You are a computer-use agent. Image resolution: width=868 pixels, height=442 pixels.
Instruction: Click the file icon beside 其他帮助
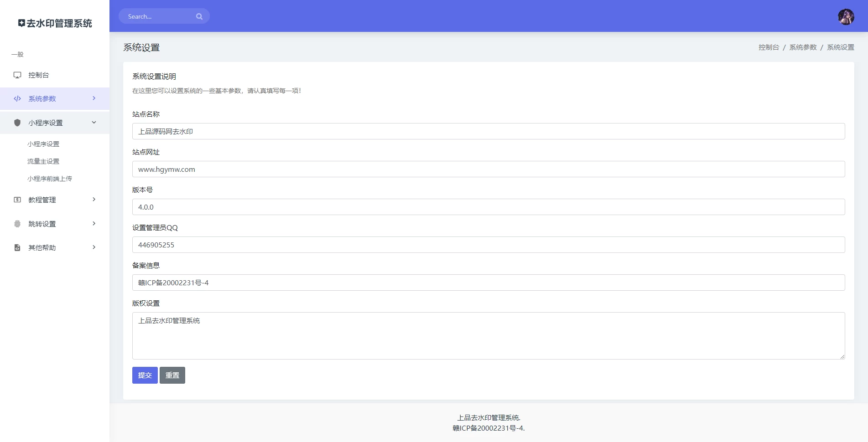tap(17, 247)
